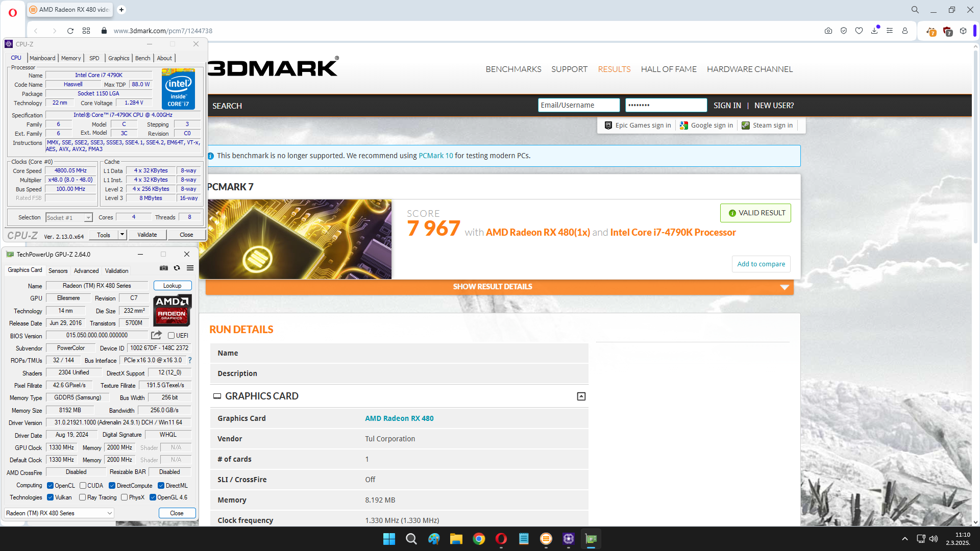Switch to CPU-Z Memory tab
Image resolution: width=980 pixels, height=551 pixels.
pos(71,58)
